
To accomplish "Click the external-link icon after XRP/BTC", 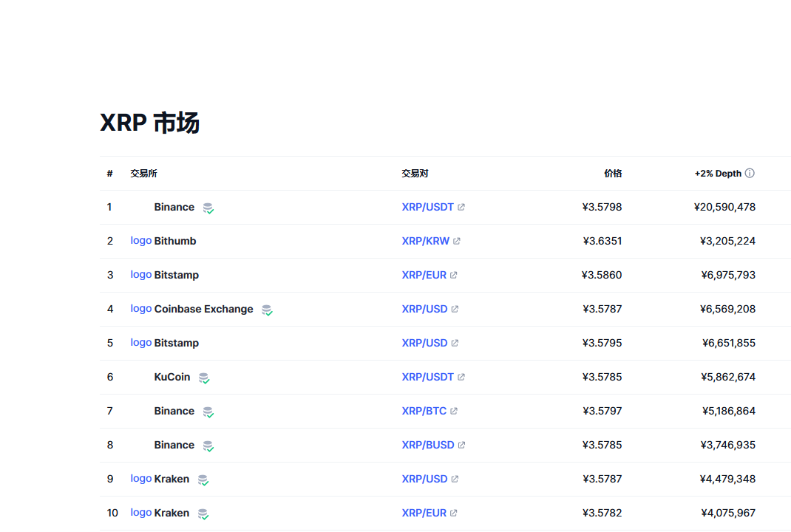I will click(453, 411).
